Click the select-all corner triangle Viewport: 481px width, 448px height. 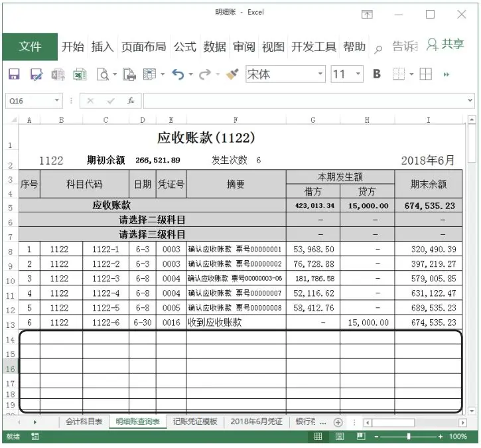(13, 120)
